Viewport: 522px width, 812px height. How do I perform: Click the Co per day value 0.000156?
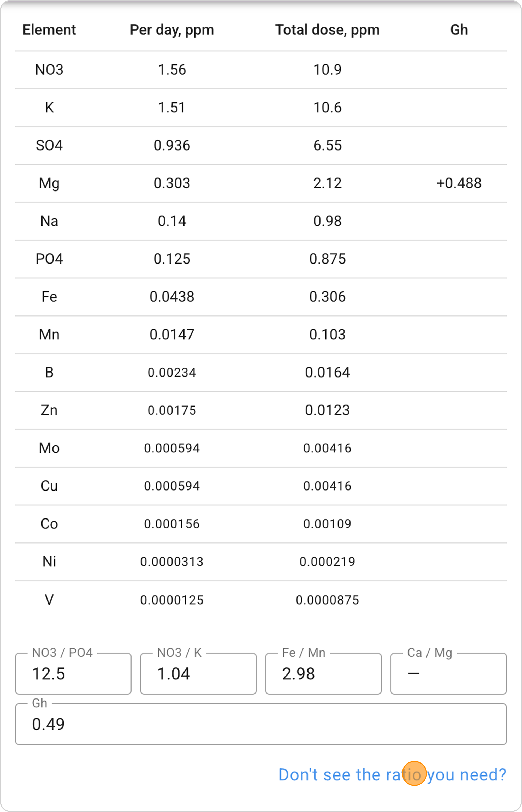(x=172, y=524)
